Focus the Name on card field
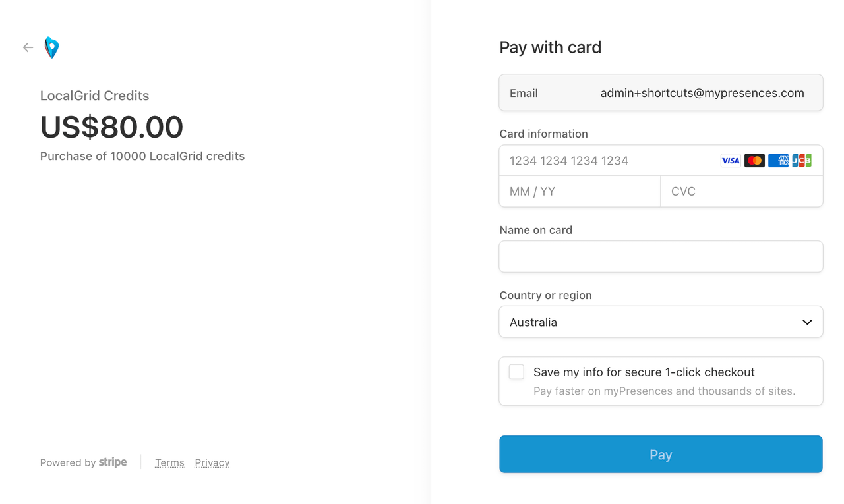Screen dimensions: 844x504 [661, 256]
